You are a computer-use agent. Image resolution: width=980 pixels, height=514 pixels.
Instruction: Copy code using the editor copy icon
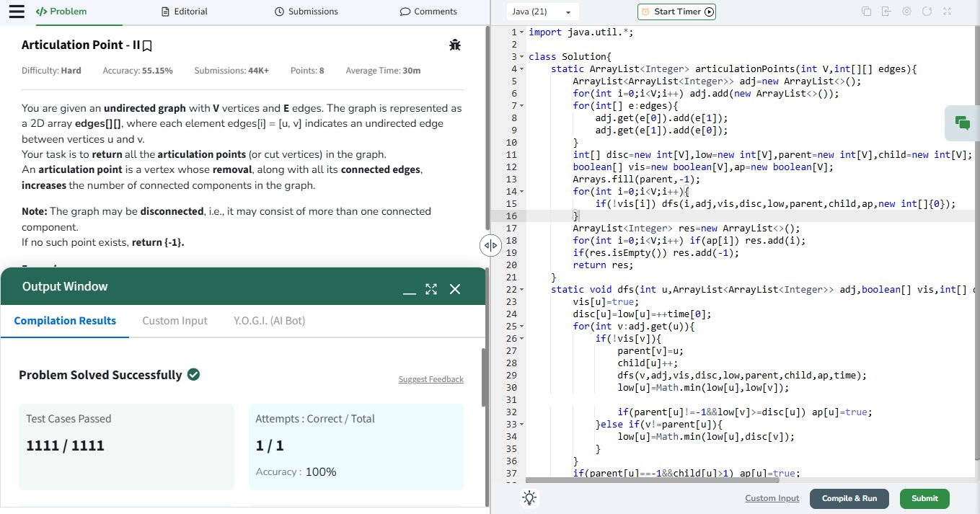tap(866, 12)
